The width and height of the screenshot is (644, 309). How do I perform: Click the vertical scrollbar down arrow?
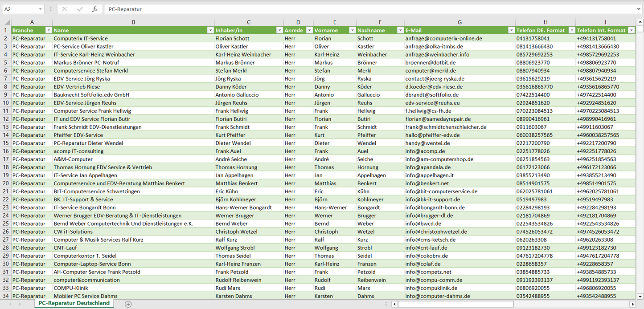[x=640, y=296]
